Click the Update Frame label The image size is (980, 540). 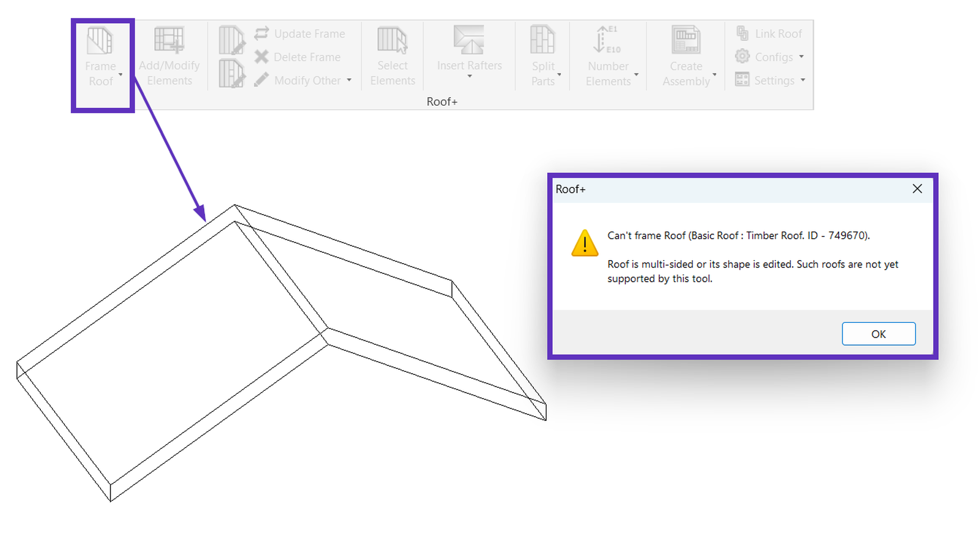310,34
